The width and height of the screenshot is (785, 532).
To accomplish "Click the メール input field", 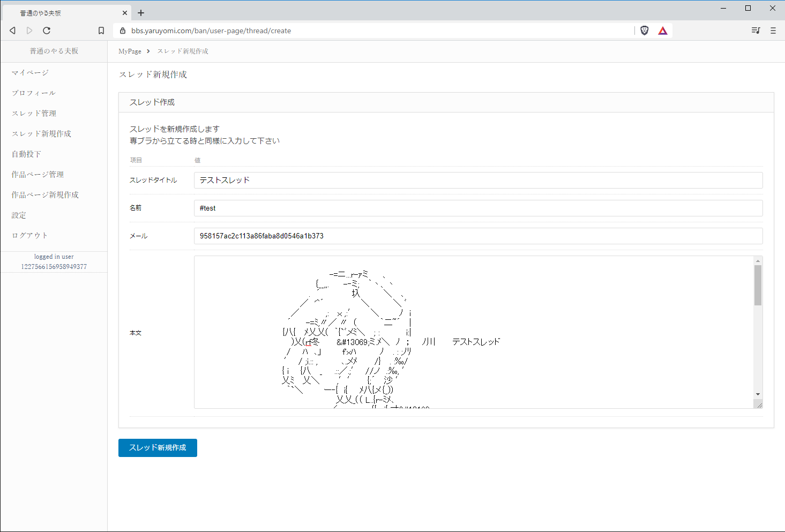I will tap(478, 236).
